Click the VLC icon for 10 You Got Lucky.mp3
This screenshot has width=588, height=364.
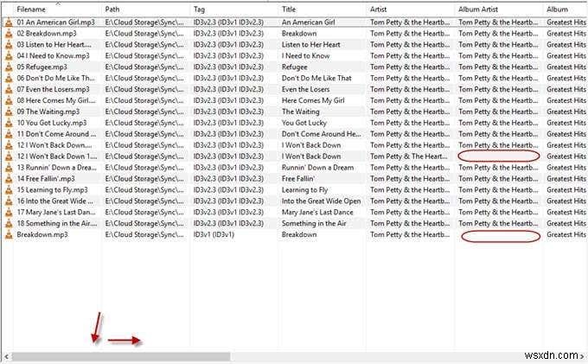click(x=9, y=124)
